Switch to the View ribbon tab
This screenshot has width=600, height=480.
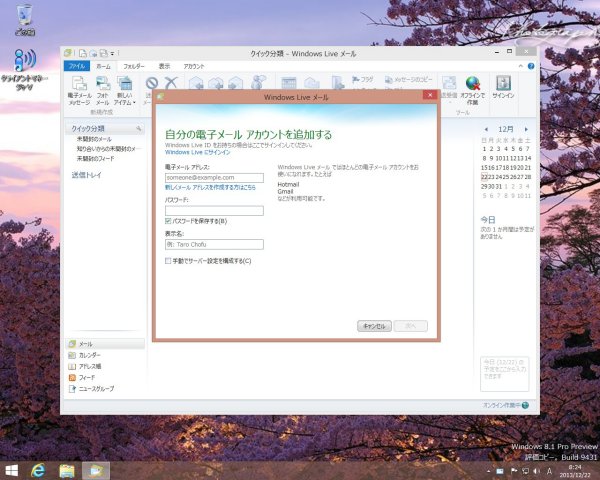tap(165, 66)
